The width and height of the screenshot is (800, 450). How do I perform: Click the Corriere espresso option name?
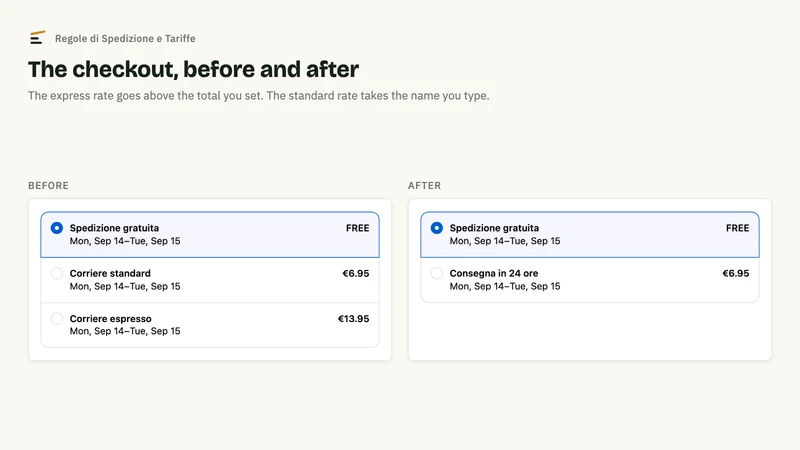(111, 319)
